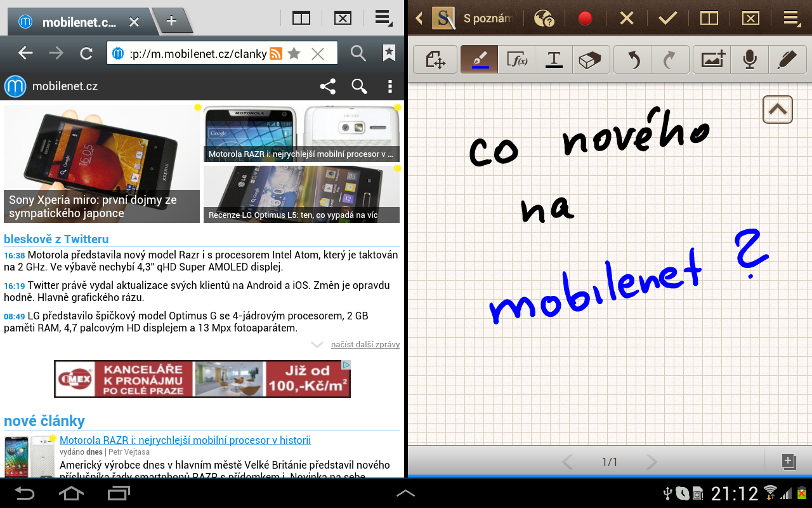The height and width of the screenshot is (508, 812).
Task: Open the formula f(x) input tool
Action: click(x=516, y=59)
